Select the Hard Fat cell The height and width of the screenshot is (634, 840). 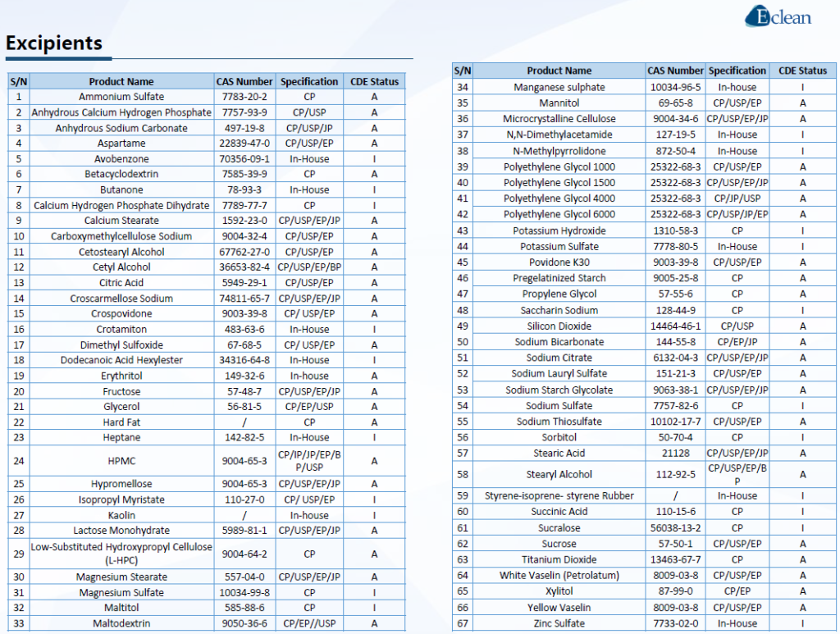[x=121, y=422]
